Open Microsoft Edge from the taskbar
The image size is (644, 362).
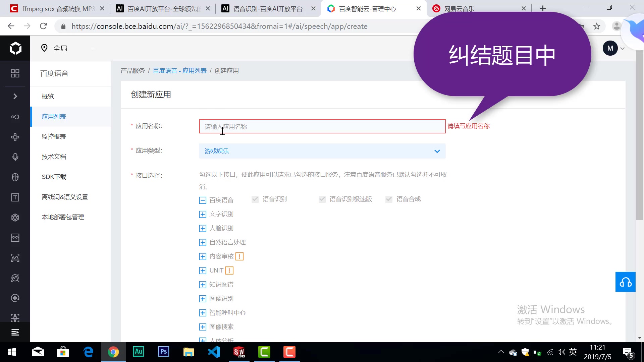tap(88, 352)
